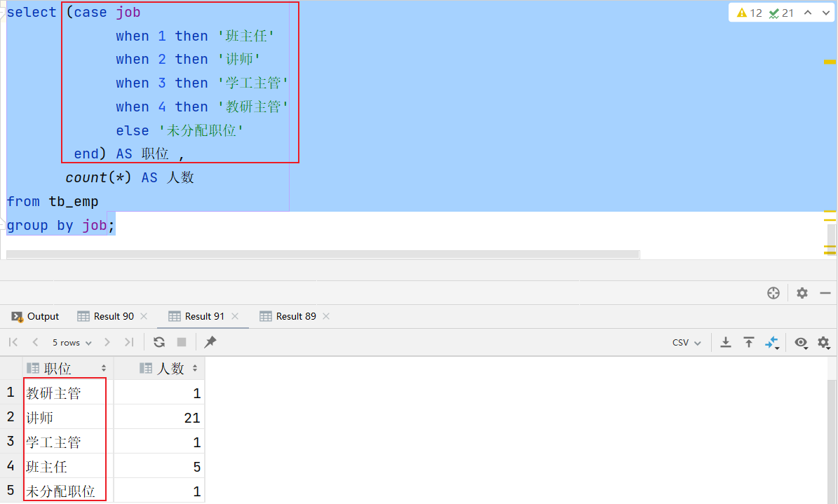This screenshot has width=838, height=504.
Task: Click the compare data arrows icon
Action: [771, 343]
